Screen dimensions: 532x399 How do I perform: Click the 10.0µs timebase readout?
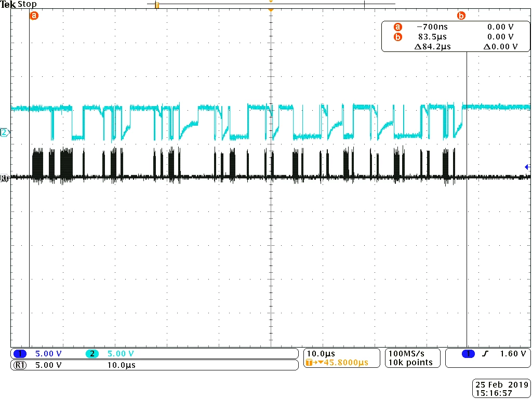click(321, 354)
